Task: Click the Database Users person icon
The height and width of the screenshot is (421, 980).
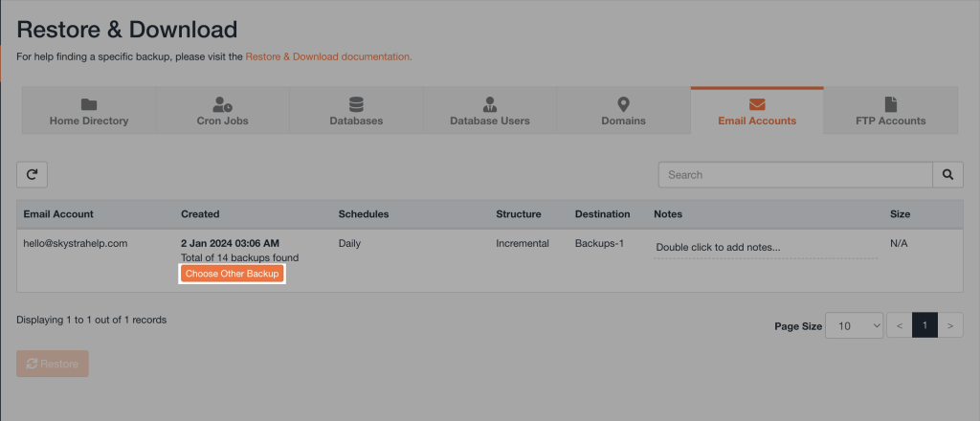Action: [489, 103]
